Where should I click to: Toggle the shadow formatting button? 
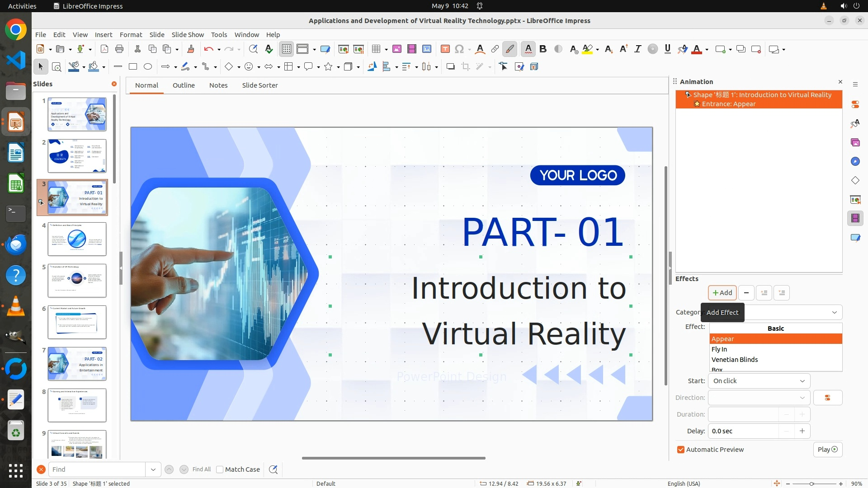(558, 49)
